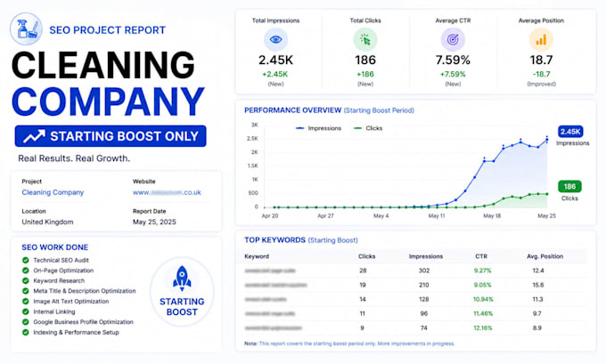
Task: Click the rocket icon above Starting Boost
Action: tap(182, 278)
